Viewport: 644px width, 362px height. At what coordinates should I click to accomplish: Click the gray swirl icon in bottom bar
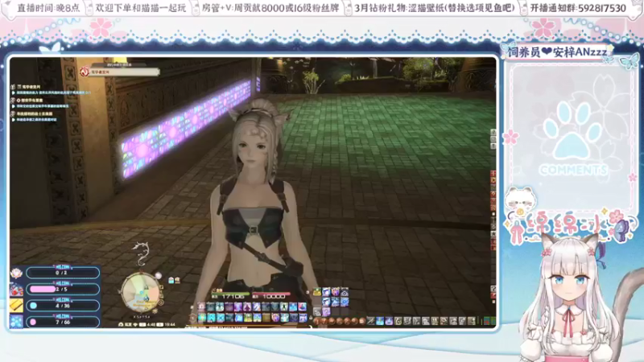click(x=398, y=321)
